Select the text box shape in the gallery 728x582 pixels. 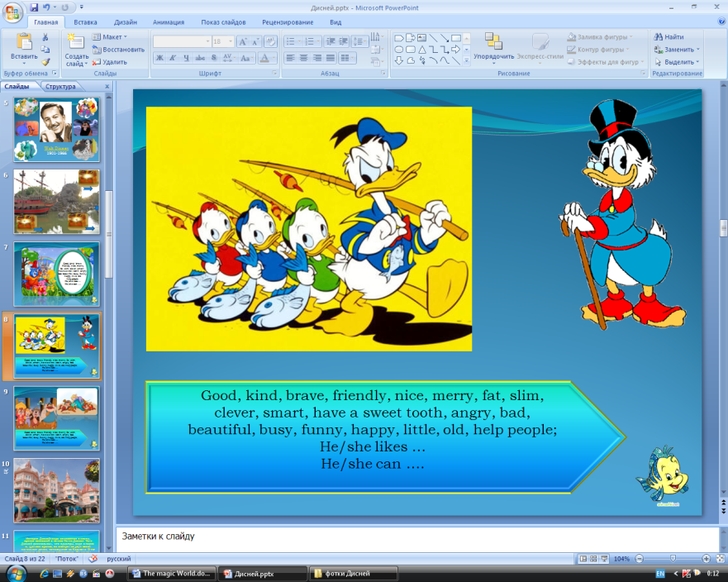pos(421,38)
